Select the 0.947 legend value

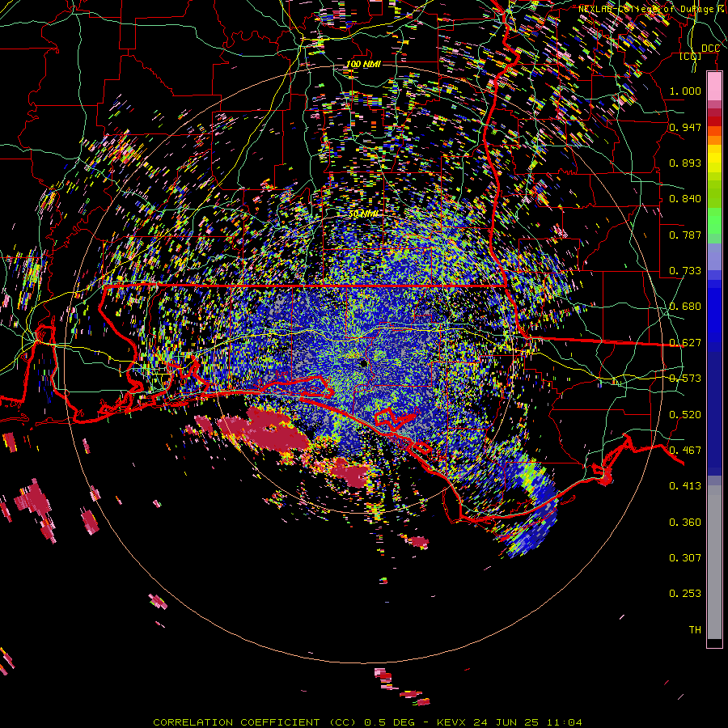point(685,127)
